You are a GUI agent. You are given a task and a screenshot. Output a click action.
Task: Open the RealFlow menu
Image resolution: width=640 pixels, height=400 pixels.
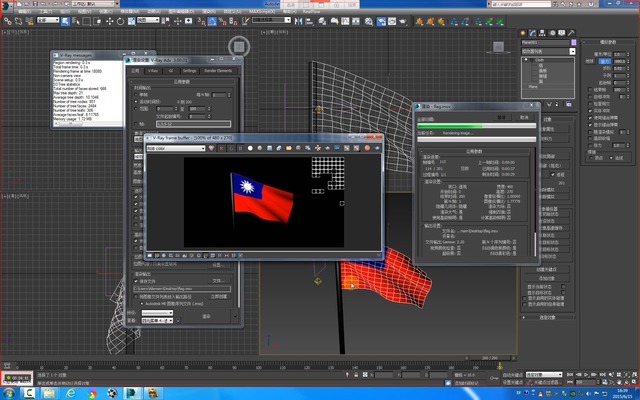(311, 11)
